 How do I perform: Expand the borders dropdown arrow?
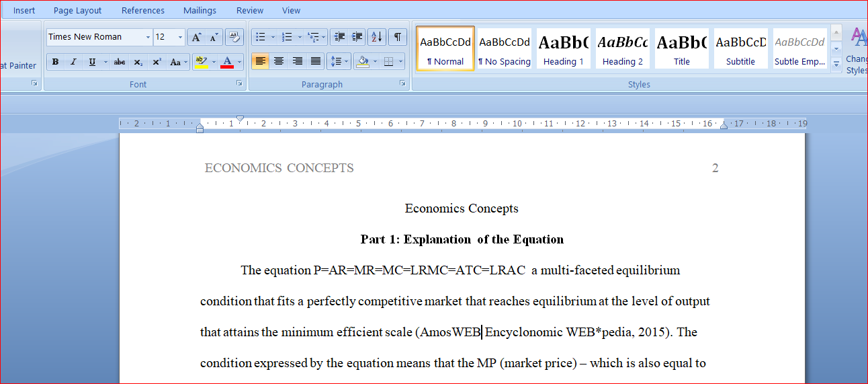click(401, 62)
